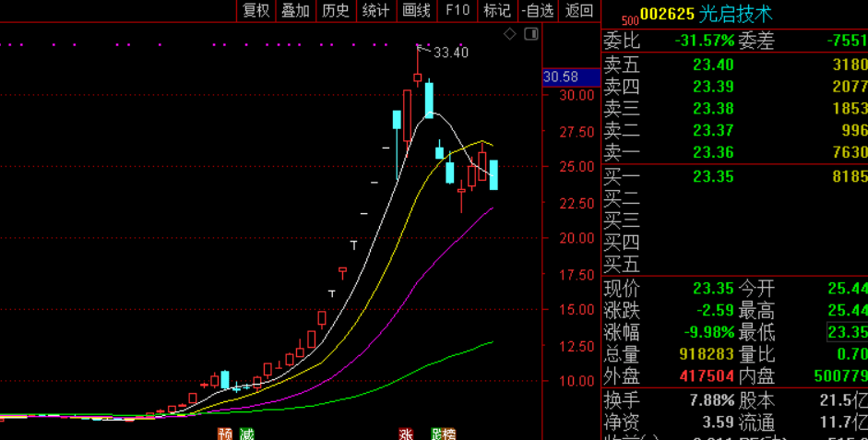Toggle the side panel layout icon
Viewport: 868px width, 440px height.
coord(530,34)
